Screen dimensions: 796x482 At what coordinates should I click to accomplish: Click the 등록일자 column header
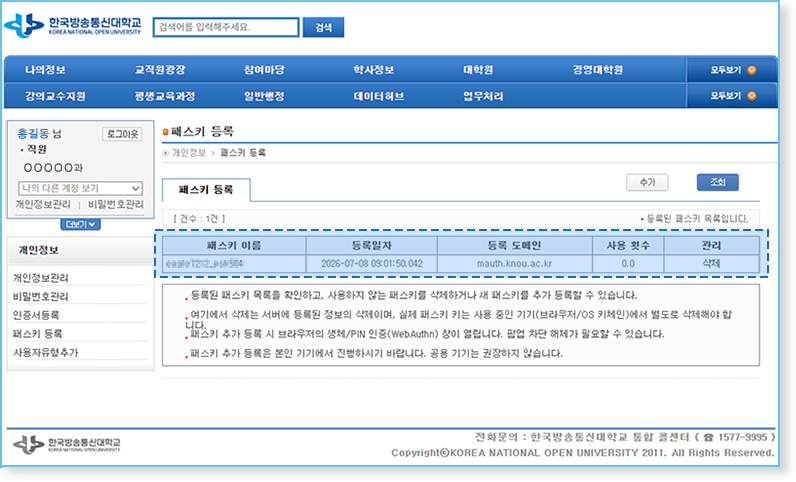click(372, 246)
